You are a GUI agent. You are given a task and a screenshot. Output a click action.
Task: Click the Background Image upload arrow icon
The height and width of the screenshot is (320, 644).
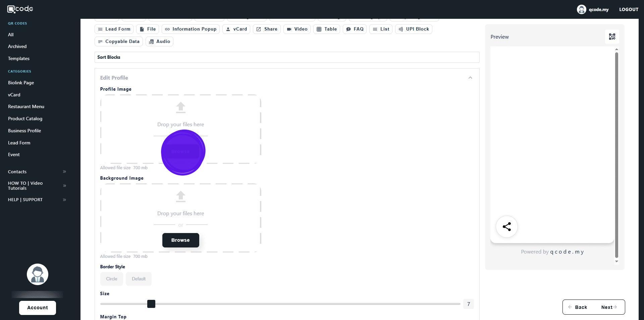(181, 196)
